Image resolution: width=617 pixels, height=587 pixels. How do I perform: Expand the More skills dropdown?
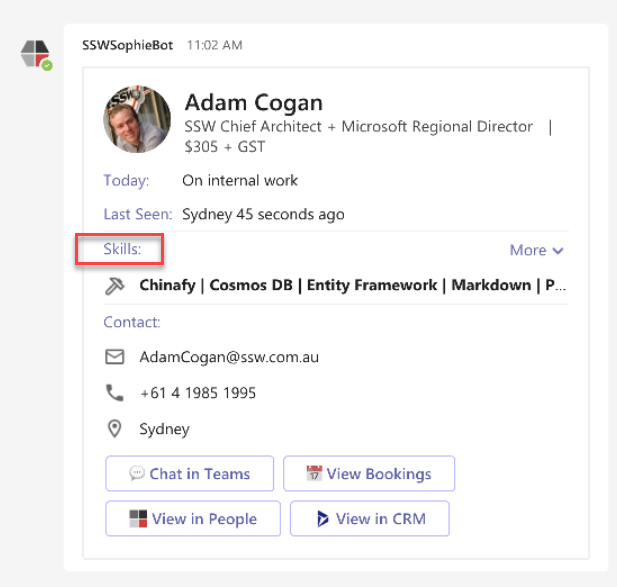click(x=537, y=250)
